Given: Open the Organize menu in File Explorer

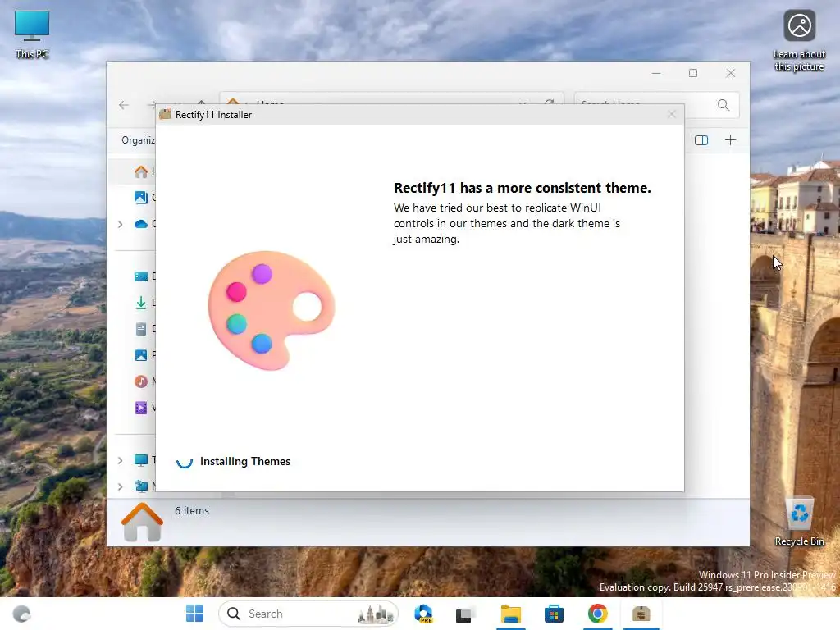Looking at the screenshot, I should (x=138, y=140).
